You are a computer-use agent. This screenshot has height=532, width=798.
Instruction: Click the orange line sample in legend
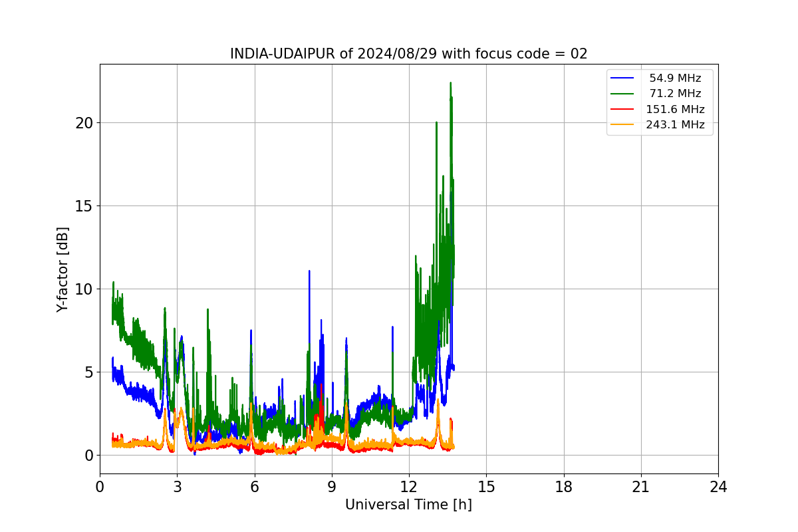click(x=623, y=124)
